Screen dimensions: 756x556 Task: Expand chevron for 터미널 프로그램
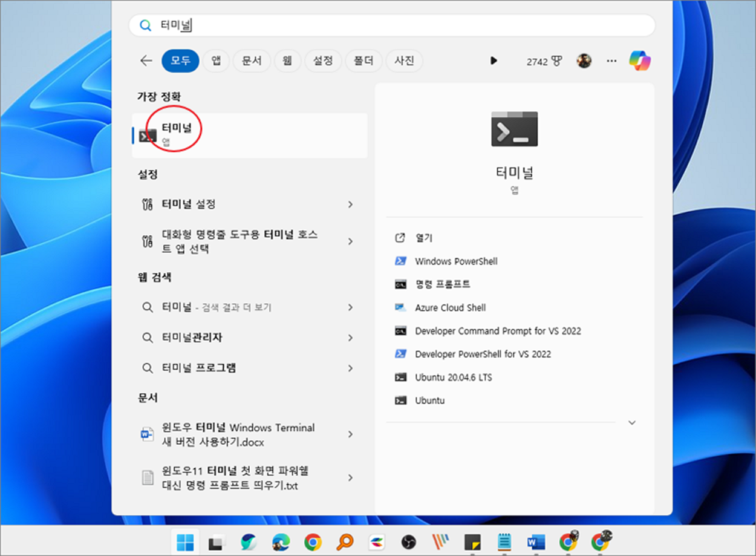[350, 368]
